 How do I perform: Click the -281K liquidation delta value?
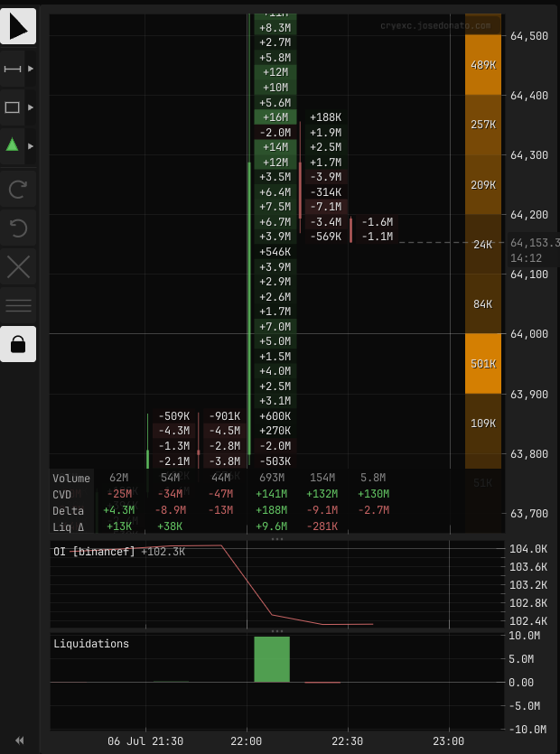[322, 526]
